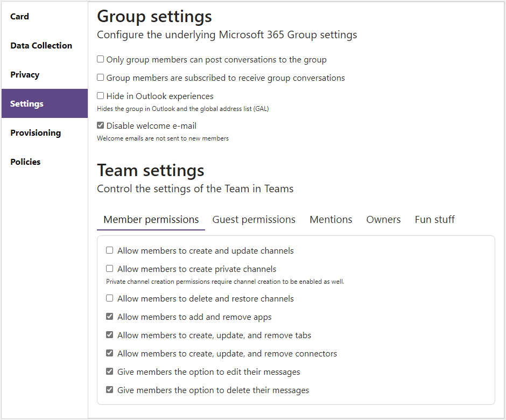Disable the welcome e-mail setting
The height and width of the screenshot is (420, 506).
pyautogui.click(x=100, y=125)
